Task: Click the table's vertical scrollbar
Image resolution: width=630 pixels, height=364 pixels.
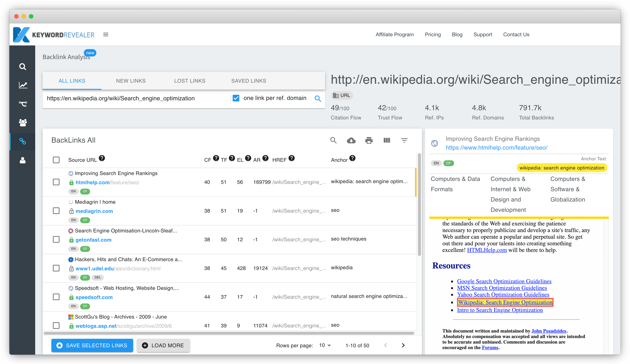Action: tap(419, 205)
